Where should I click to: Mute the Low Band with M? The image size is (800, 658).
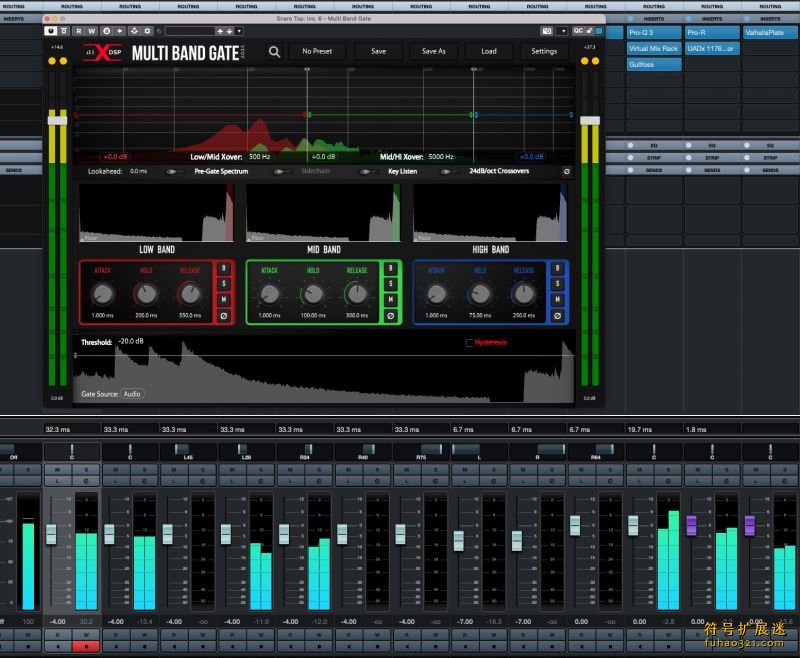pos(223,299)
